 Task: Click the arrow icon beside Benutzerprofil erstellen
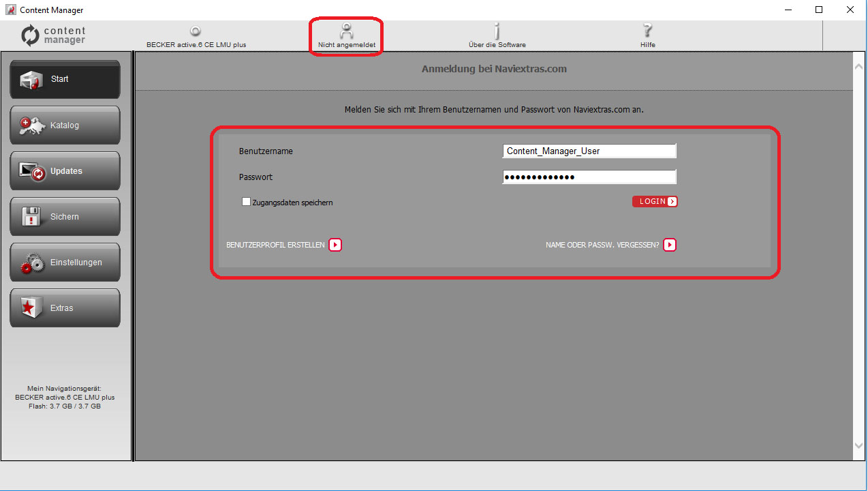(335, 245)
